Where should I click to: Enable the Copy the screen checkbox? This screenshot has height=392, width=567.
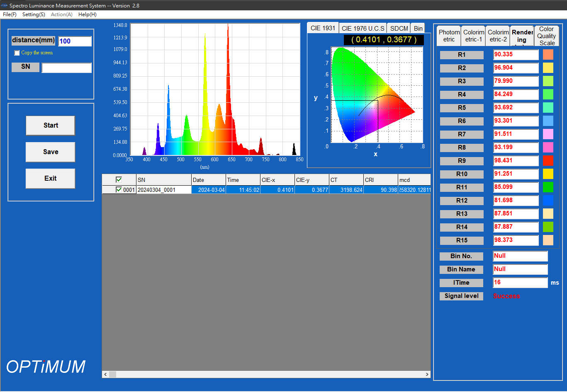(x=17, y=53)
